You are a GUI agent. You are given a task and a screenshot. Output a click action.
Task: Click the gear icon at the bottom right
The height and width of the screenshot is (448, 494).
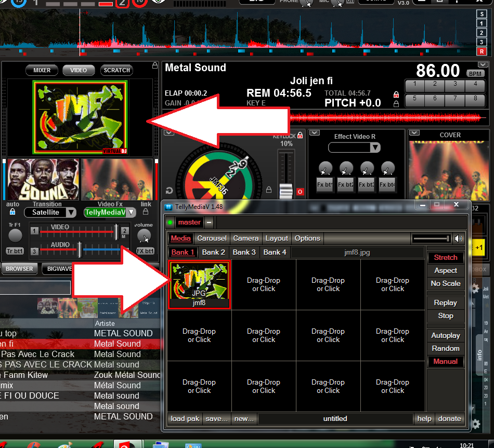coord(476,424)
